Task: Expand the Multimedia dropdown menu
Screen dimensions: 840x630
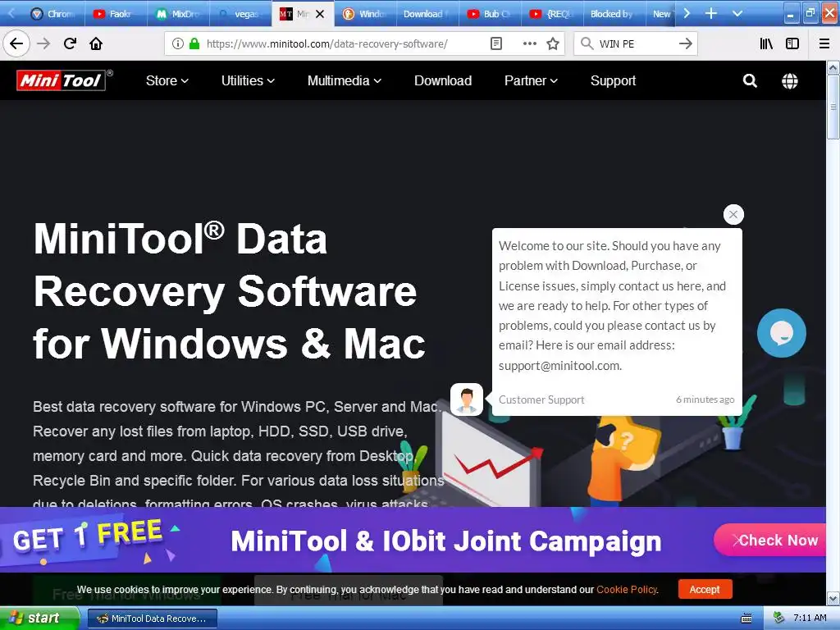Action: click(x=344, y=80)
